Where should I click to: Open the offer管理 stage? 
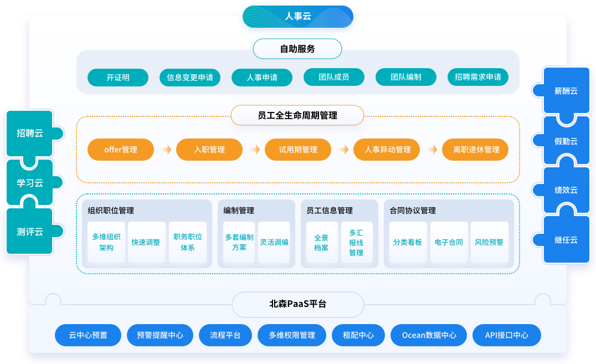tap(121, 150)
